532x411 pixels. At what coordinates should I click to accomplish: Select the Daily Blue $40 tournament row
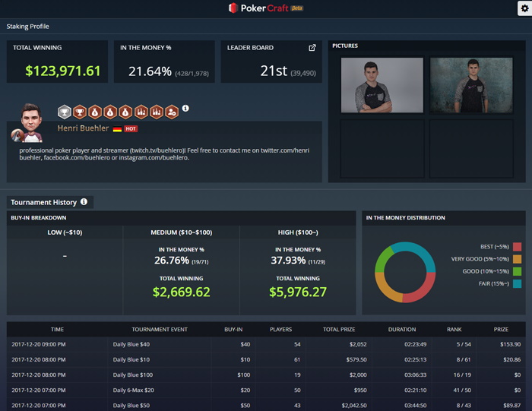coord(266,344)
